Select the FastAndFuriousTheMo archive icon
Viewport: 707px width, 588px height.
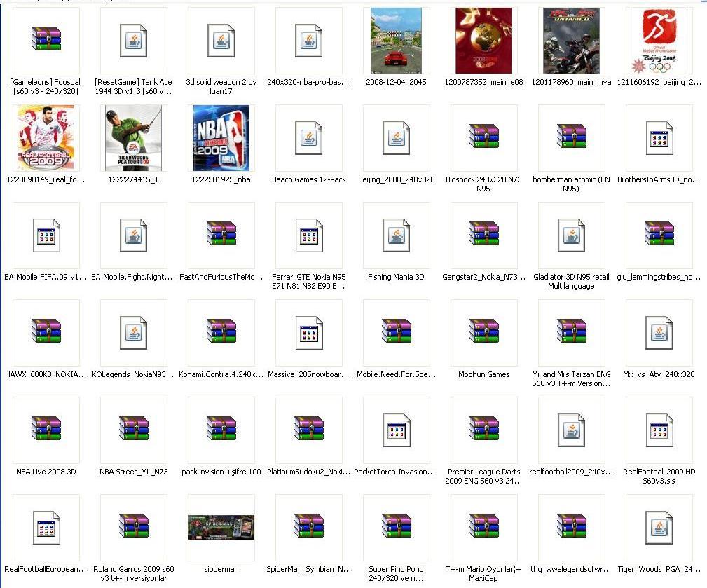pyautogui.click(x=221, y=233)
